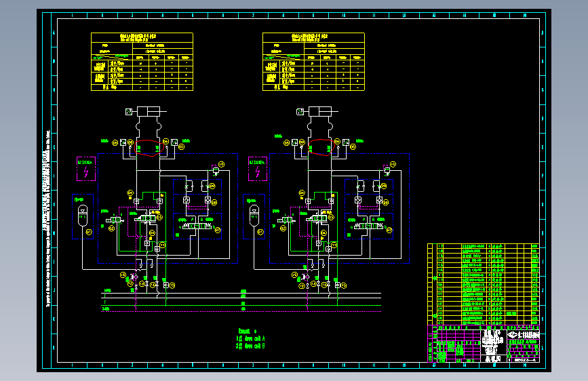Click parts list row numbered 01
The image size is (588, 381).
[484, 323]
